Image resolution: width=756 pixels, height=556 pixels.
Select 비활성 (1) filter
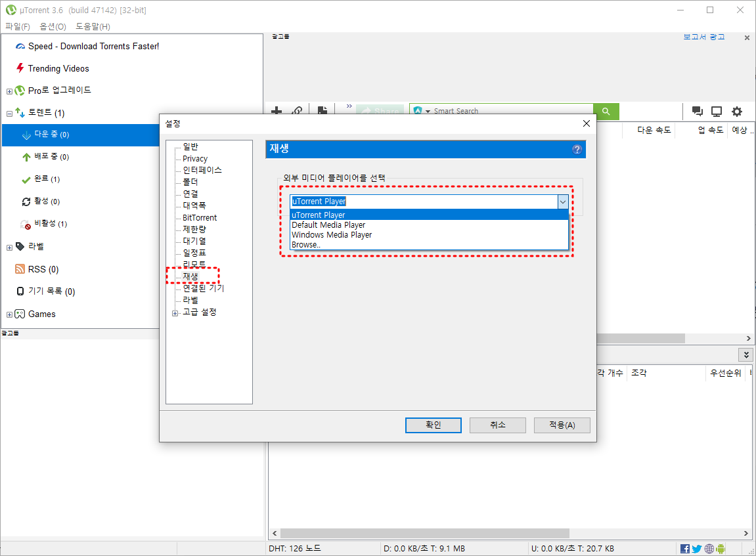pyautogui.click(x=51, y=223)
